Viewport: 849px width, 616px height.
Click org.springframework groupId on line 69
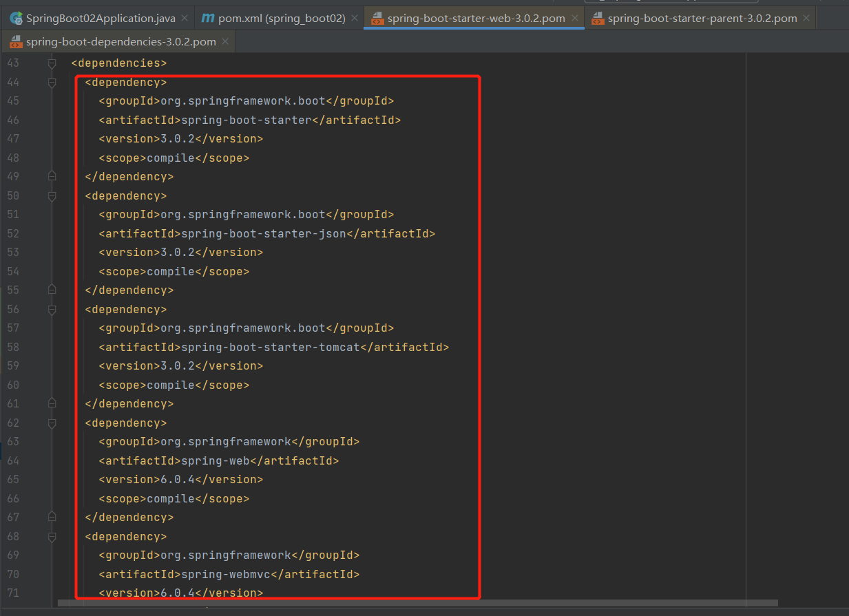point(225,555)
